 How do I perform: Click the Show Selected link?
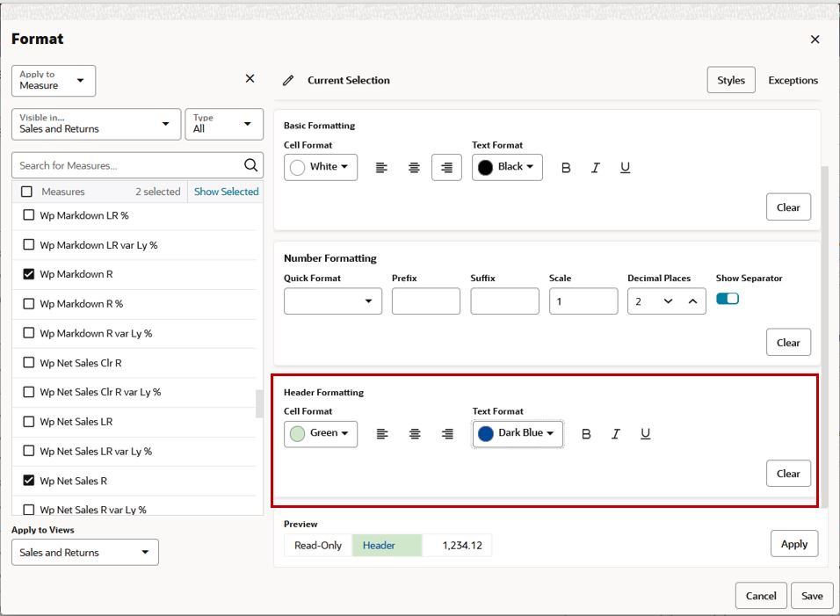[x=225, y=191]
